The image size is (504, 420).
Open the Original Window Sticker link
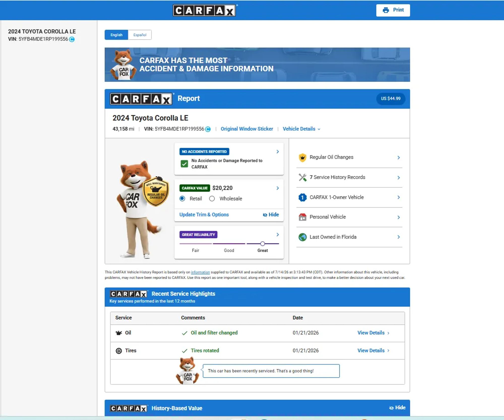(x=247, y=129)
